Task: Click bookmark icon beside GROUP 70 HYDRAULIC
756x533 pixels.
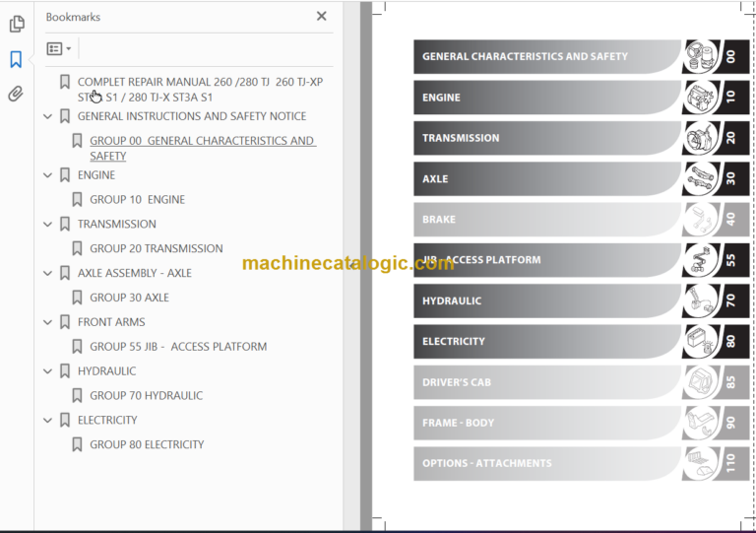Action: tap(77, 396)
